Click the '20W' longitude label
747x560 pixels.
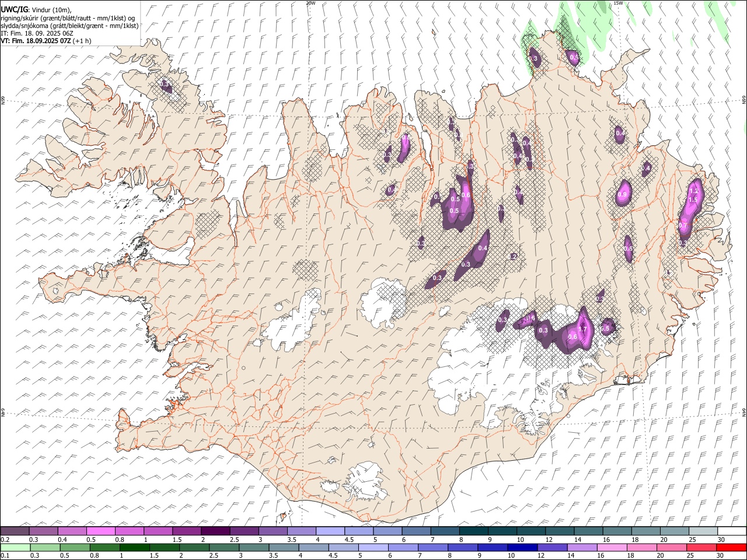[311, 3]
